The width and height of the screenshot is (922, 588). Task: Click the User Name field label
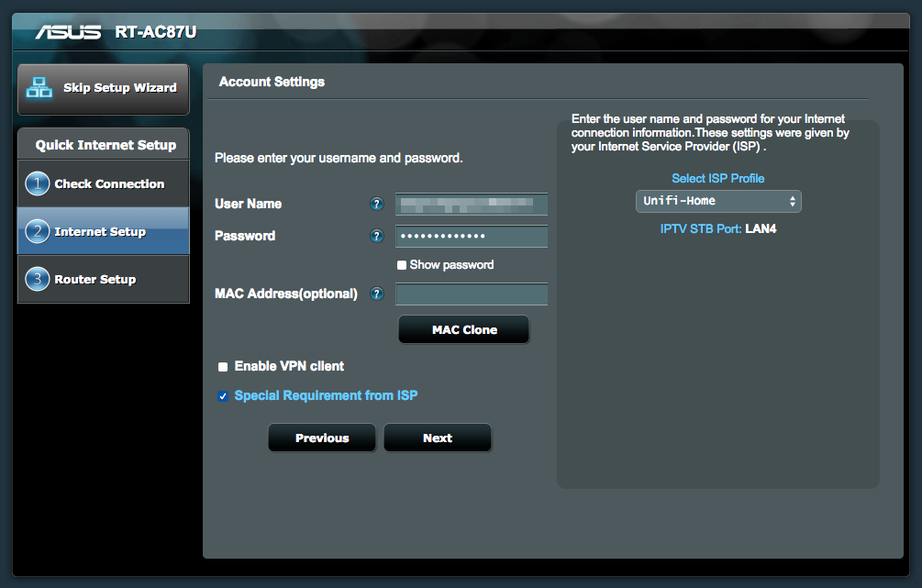click(x=248, y=204)
